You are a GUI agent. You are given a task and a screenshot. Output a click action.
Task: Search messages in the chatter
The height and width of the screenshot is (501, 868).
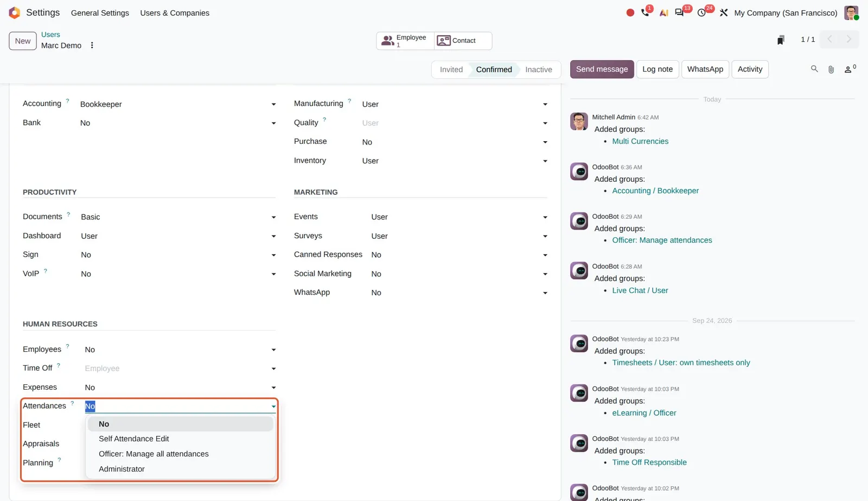tap(814, 69)
